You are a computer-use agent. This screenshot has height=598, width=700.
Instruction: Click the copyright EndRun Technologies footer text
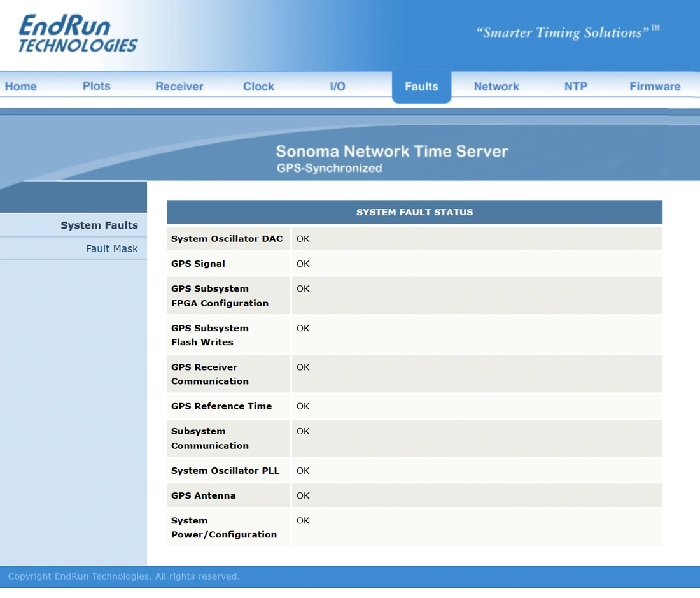(123, 576)
